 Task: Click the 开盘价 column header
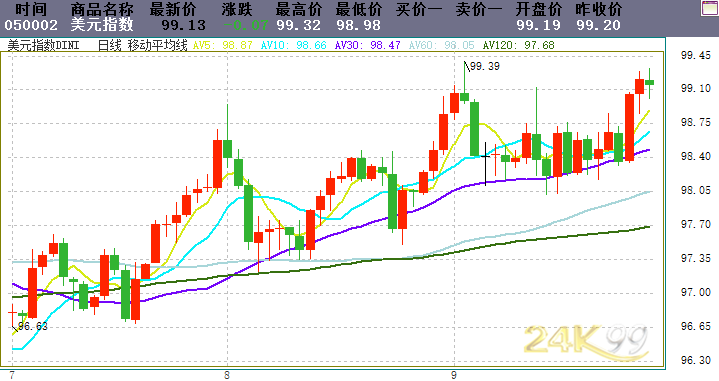[x=539, y=9]
